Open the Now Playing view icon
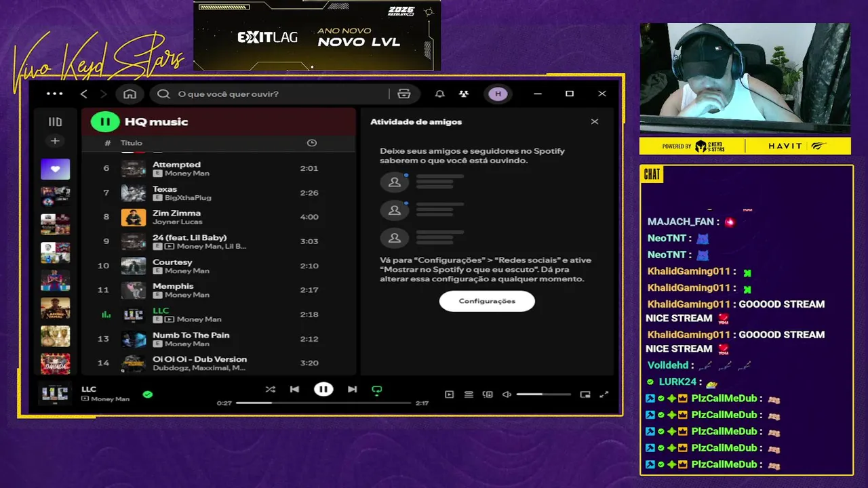Screen dimensions: 868x488 tap(449, 394)
